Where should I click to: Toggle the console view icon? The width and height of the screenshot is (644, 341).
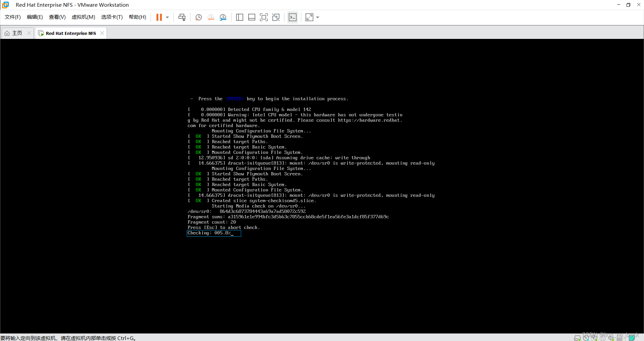click(x=292, y=17)
